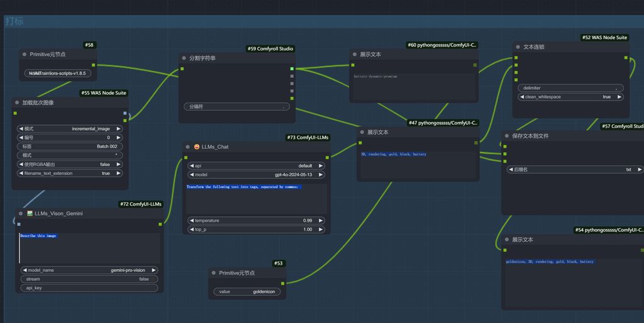This screenshot has height=323, width=644.
Task: Collapse the 保存文本到文件 node via its dot
Action: click(x=505, y=136)
